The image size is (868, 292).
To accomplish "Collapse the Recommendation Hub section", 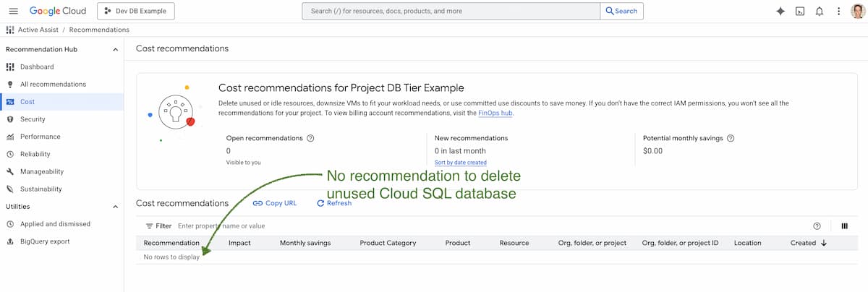I will tap(116, 49).
